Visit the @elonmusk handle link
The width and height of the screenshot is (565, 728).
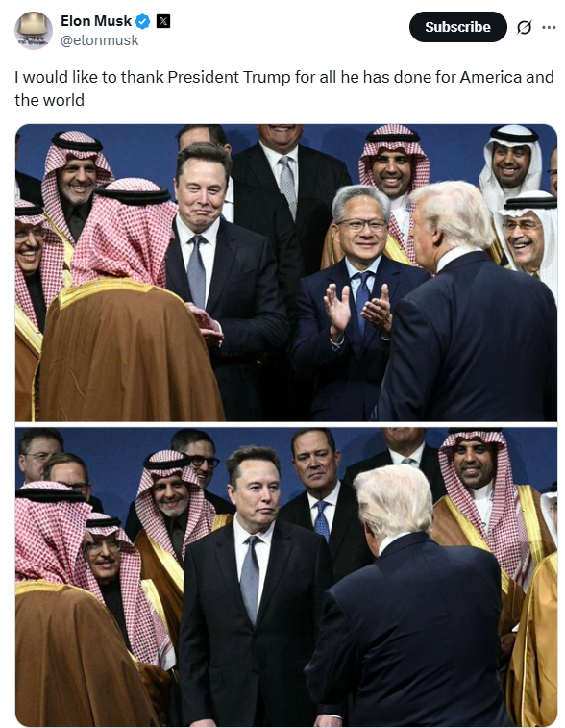99,40
